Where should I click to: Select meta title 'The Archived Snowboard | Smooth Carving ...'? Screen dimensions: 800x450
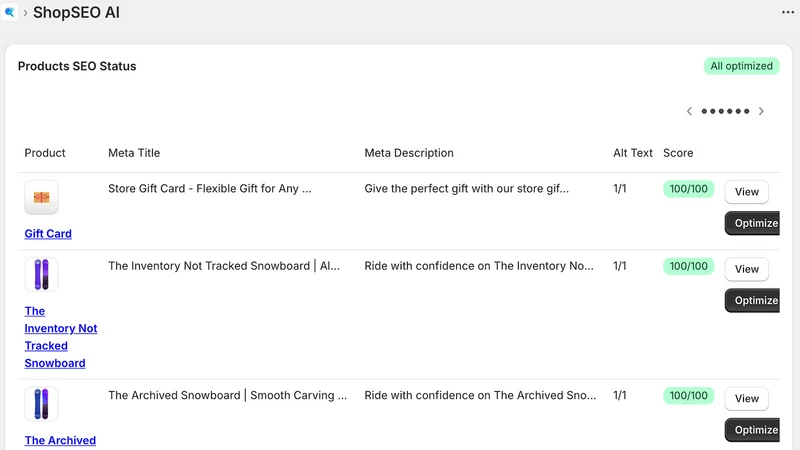(x=228, y=395)
